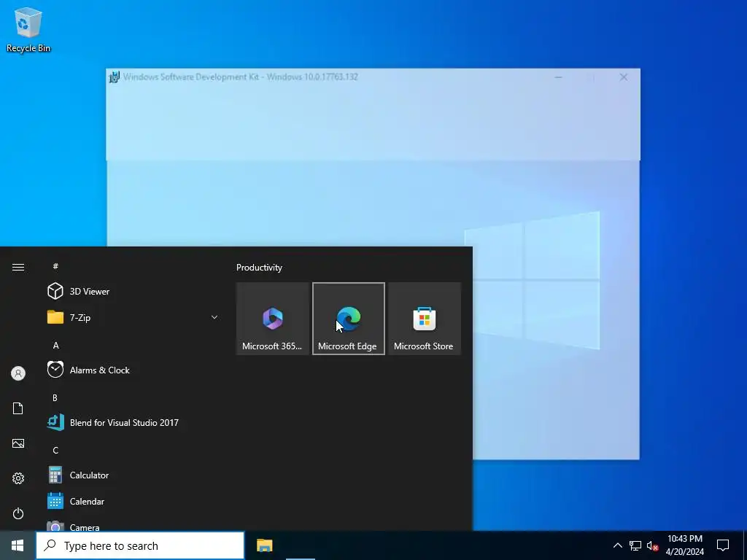The width and height of the screenshot is (747, 560).
Task: Click the Microsoft 365 tile
Action: [x=273, y=319]
